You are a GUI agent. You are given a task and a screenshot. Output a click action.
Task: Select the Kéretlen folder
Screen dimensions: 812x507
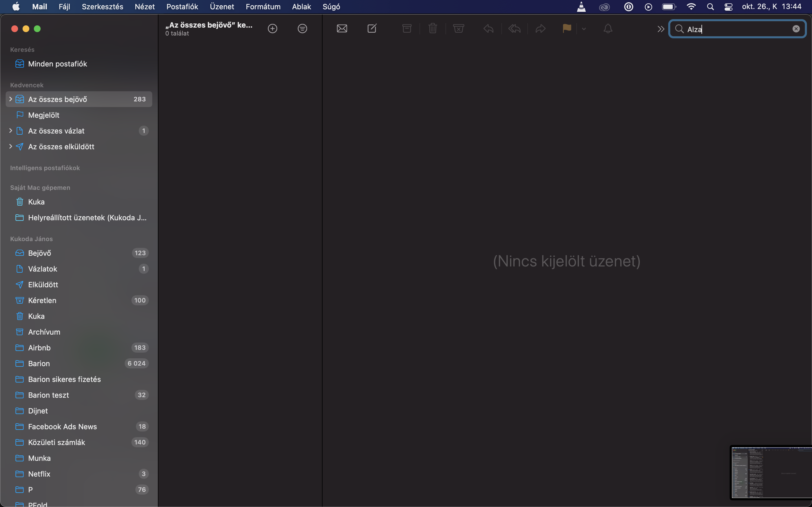click(x=41, y=300)
